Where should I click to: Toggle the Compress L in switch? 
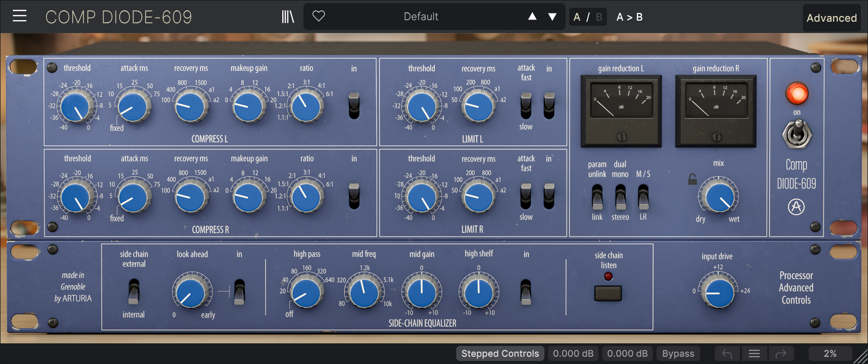[354, 106]
